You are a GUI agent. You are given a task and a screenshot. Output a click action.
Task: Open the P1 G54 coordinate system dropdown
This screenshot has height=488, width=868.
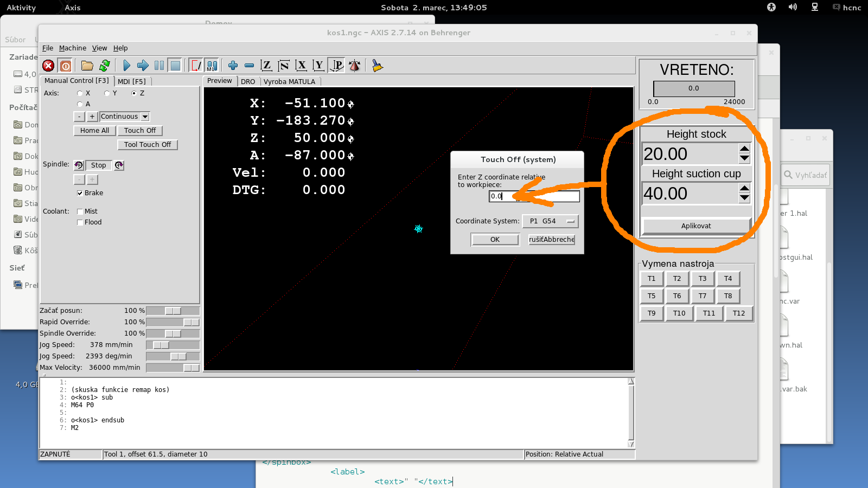[x=550, y=221]
